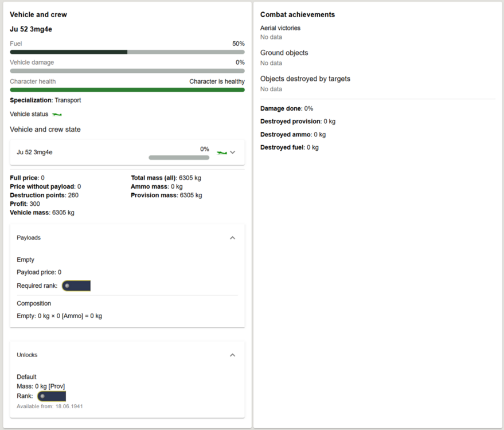Screen dimensions: 504x430
Task: Expand the Ju 52 3mg4e state row chevron
Action: point(233,153)
